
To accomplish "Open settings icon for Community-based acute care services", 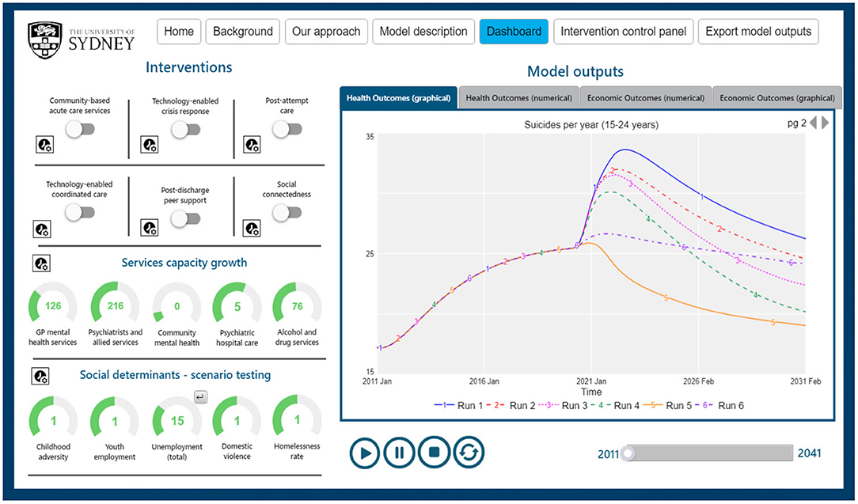I will (x=45, y=145).
